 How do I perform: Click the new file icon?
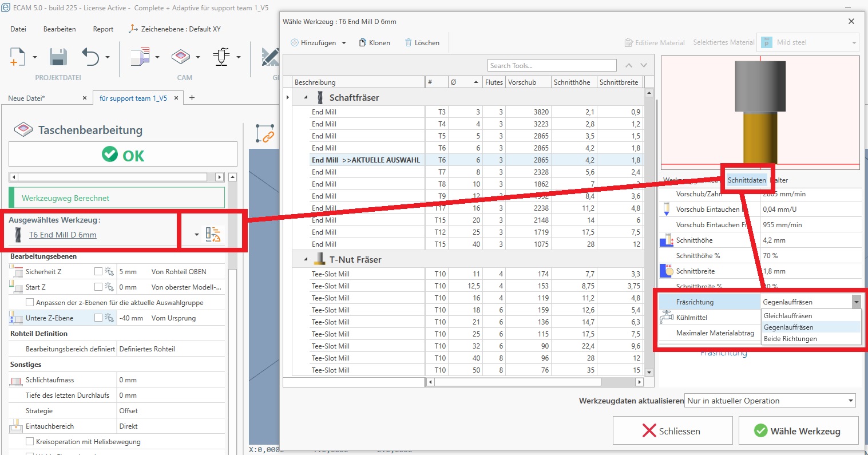tap(18, 57)
